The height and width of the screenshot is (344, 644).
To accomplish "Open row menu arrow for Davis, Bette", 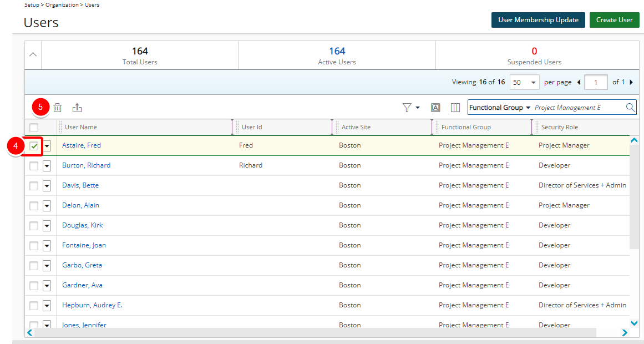I will coord(47,186).
